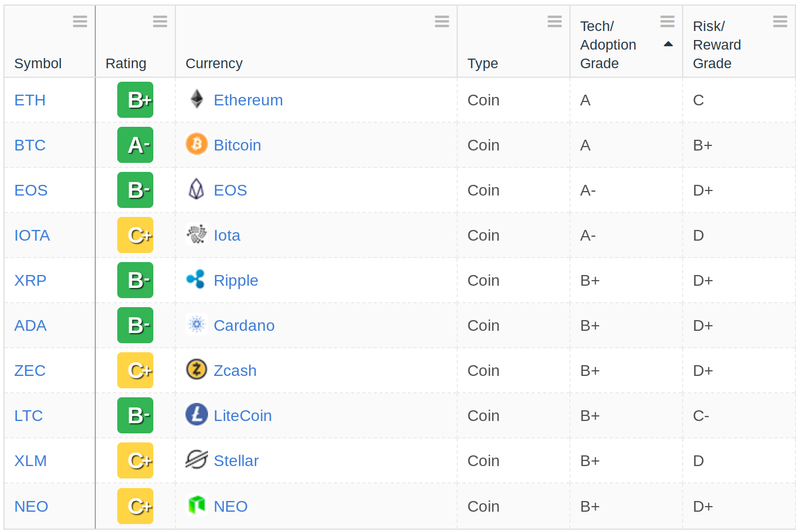
Task: Sort by the Rating column header
Action: [126, 63]
